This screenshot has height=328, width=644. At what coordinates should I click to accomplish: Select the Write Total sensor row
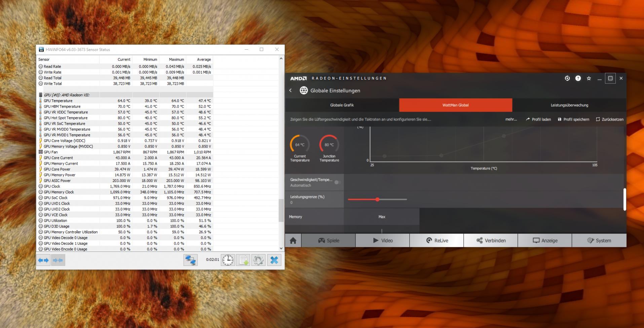coord(125,83)
